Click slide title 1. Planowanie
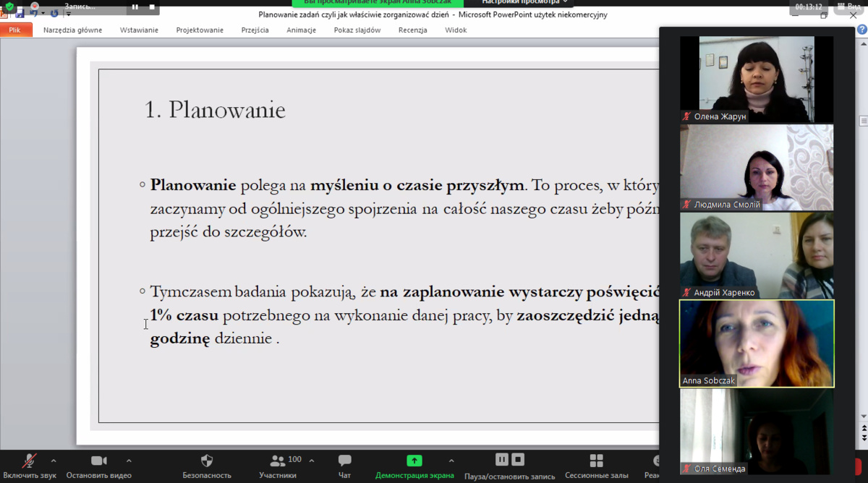The height and width of the screenshot is (483, 868). click(215, 110)
